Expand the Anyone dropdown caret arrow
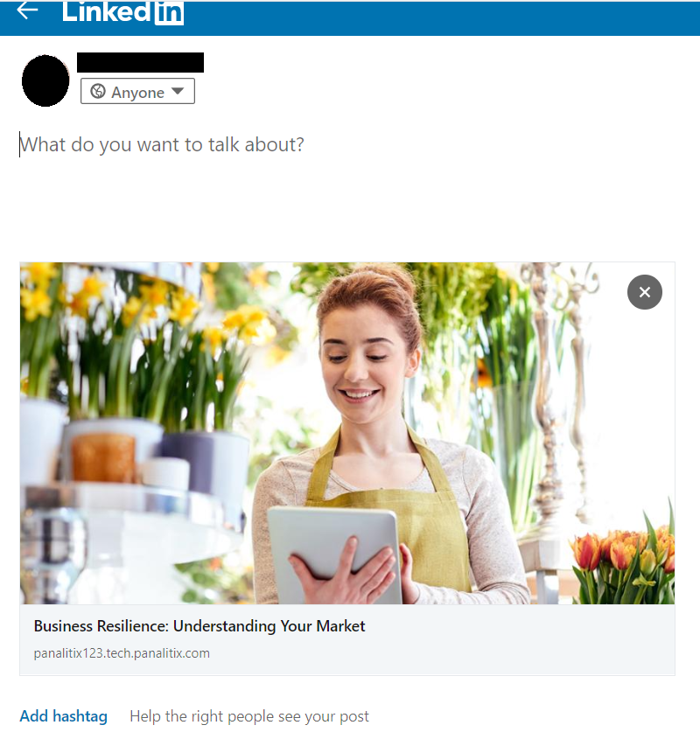This screenshot has height=739, width=700. point(178,91)
